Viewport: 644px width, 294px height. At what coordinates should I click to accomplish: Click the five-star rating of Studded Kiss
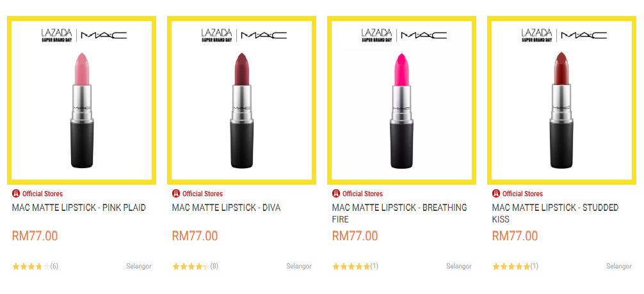511,267
